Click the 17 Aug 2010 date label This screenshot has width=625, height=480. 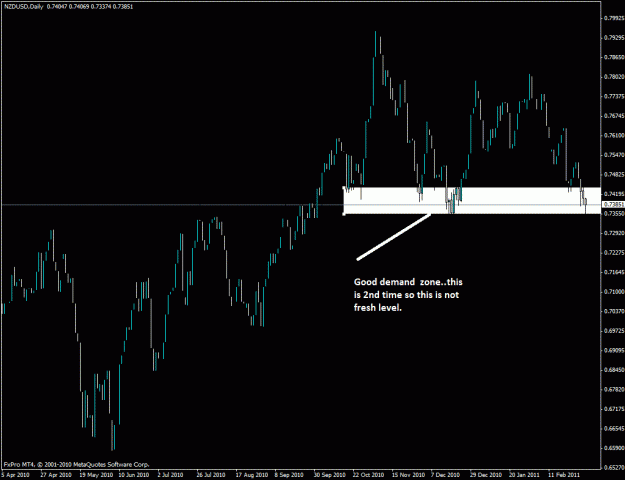click(x=251, y=475)
